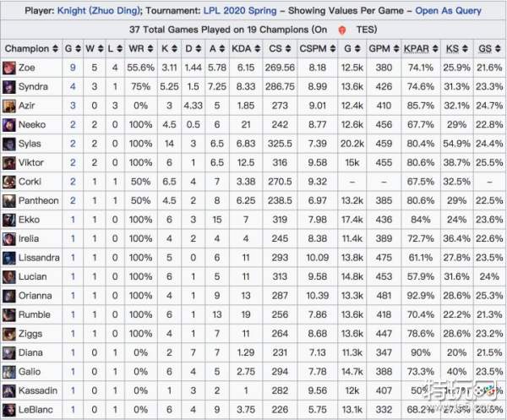Viewport: 507px width, 420px height.
Task: Click the Sylas champion icon
Action: coord(9,144)
